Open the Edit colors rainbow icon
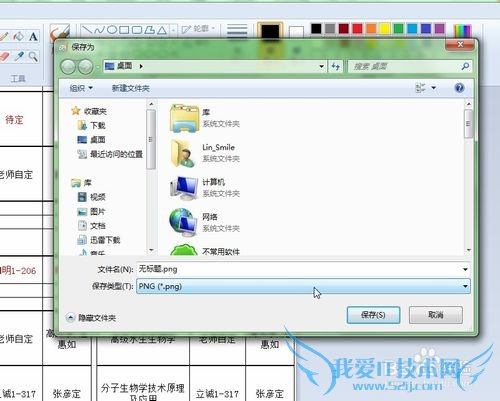500x401 pixels. (462, 31)
